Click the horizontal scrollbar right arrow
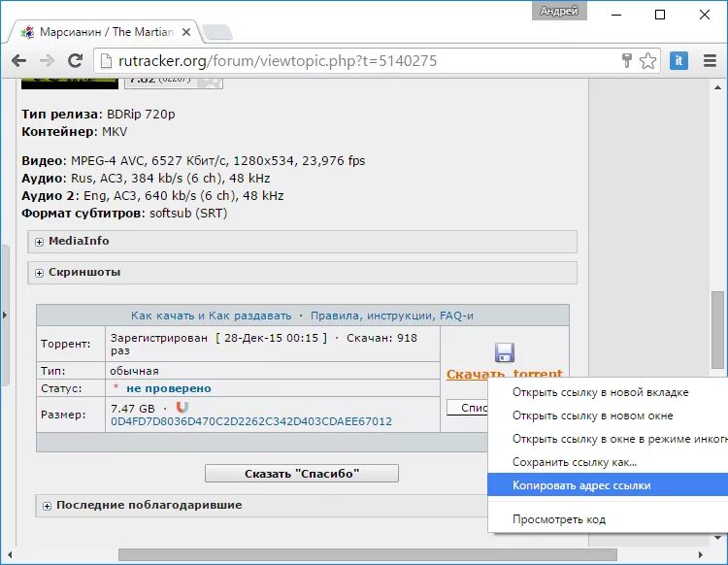Screen dimensions: 728x565 coord(701,554)
